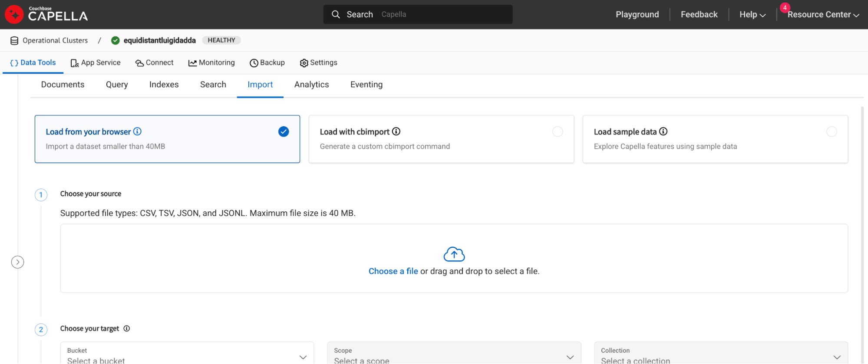Screen dimensions: 868x364
Task: Switch to the Backup tab
Action: click(x=267, y=62)
